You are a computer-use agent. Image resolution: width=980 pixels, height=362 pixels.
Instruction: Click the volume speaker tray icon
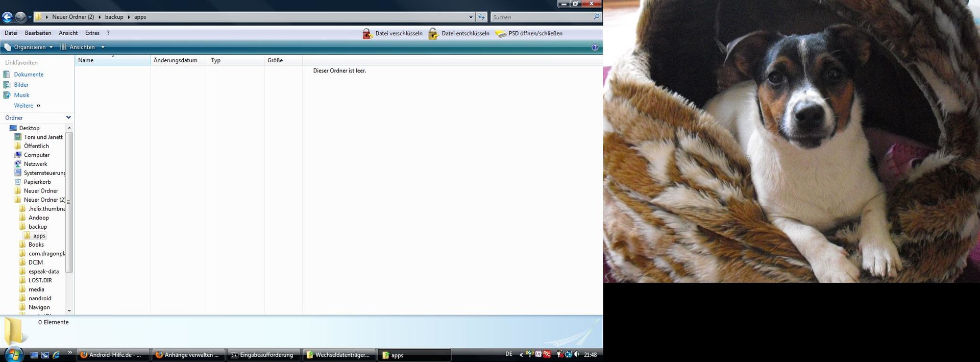(576, 354)
